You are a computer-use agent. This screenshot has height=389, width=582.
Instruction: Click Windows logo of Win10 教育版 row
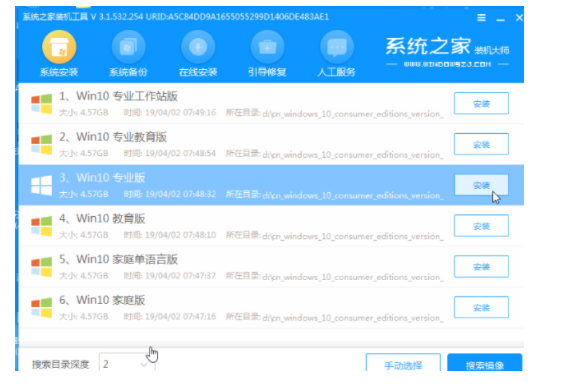pyautogui.click(x=42, y=226)
